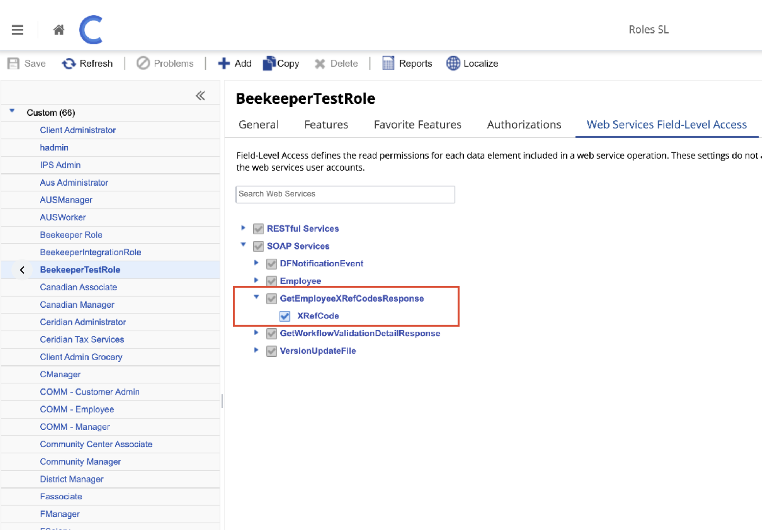Toggle RESTful Services checkbox
Viewport: 762px width, 532px height.
(x=258, y=229)
